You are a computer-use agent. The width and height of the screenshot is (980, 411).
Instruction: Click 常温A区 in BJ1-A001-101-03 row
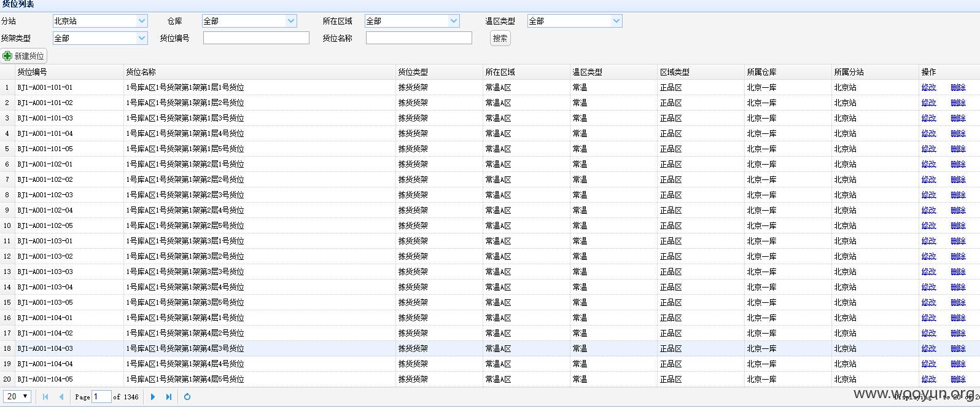click(x=499, y=118)
